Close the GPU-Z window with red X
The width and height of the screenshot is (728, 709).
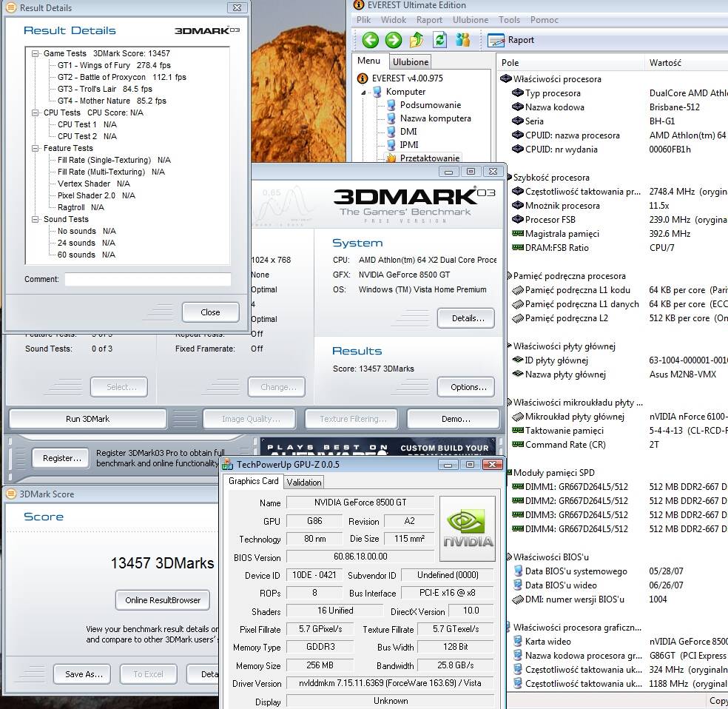(x=492, y=465)
